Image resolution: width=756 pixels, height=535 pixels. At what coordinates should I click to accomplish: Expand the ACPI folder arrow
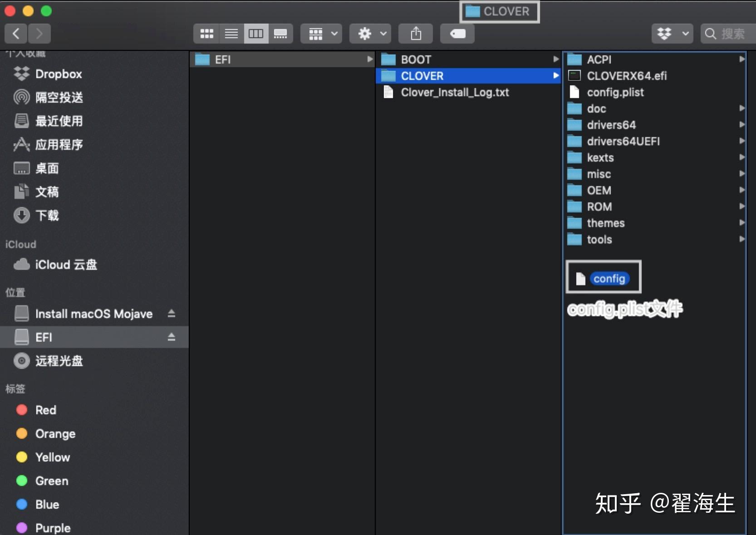[x=741, y=59]
